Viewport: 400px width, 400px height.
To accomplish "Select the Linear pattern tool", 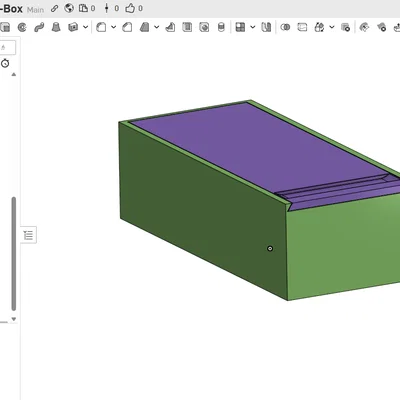I will click(240, 27).
